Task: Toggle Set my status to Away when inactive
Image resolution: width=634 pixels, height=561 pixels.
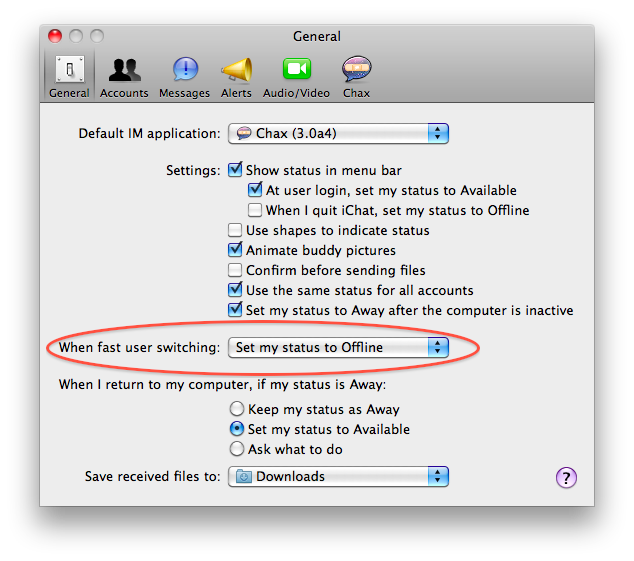Action: tap(235, 310)
